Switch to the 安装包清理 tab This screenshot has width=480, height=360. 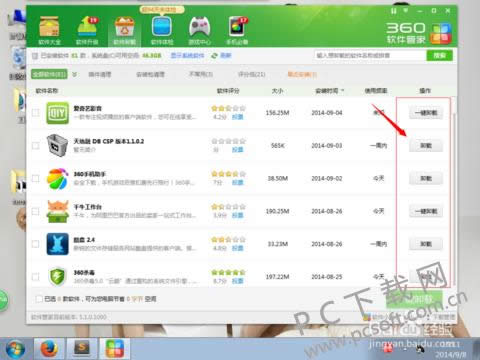[150, 74]
